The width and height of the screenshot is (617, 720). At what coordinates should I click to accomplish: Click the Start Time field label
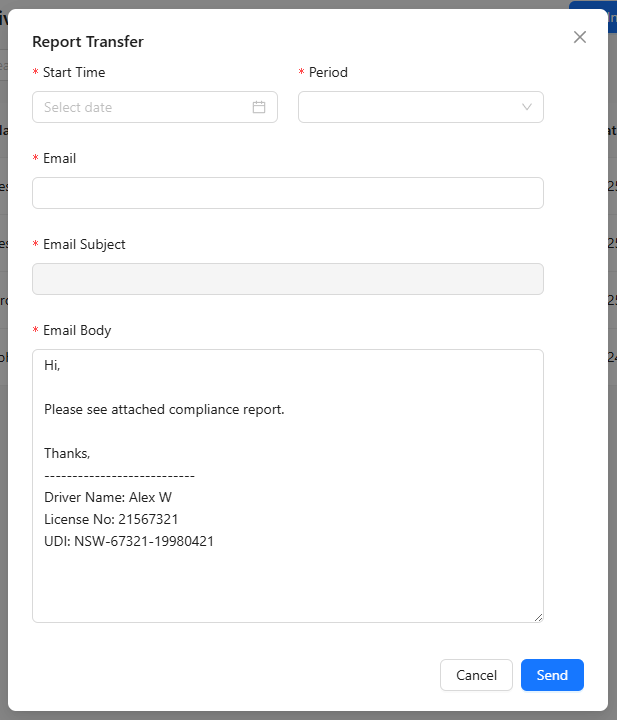[x=74, y=72]
